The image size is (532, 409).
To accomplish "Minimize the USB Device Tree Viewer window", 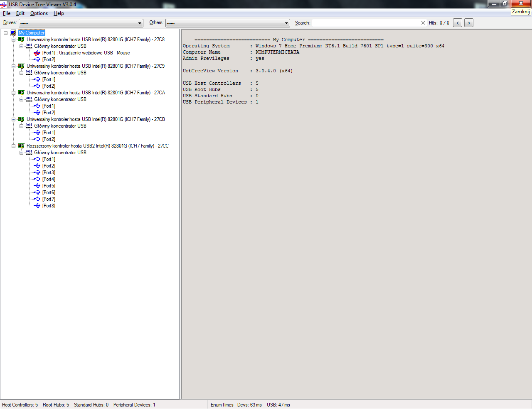I will tap(494, 4).
